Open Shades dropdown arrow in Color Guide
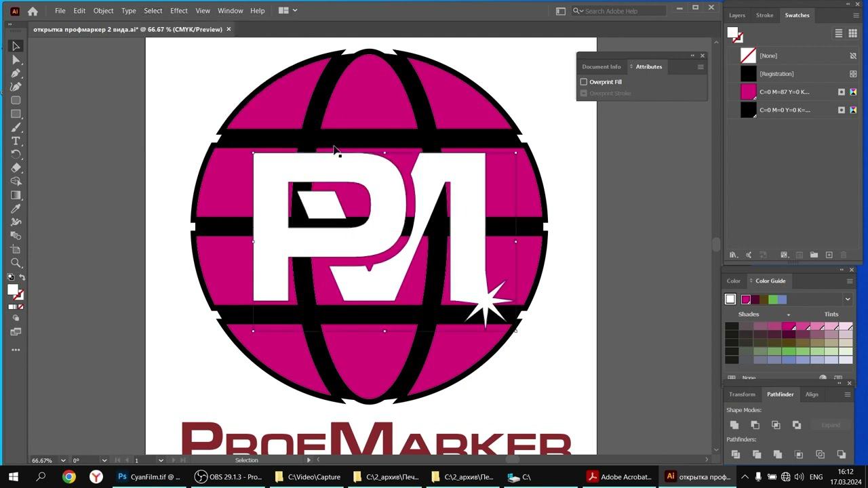The image size is (868, 488). [788, 314]
